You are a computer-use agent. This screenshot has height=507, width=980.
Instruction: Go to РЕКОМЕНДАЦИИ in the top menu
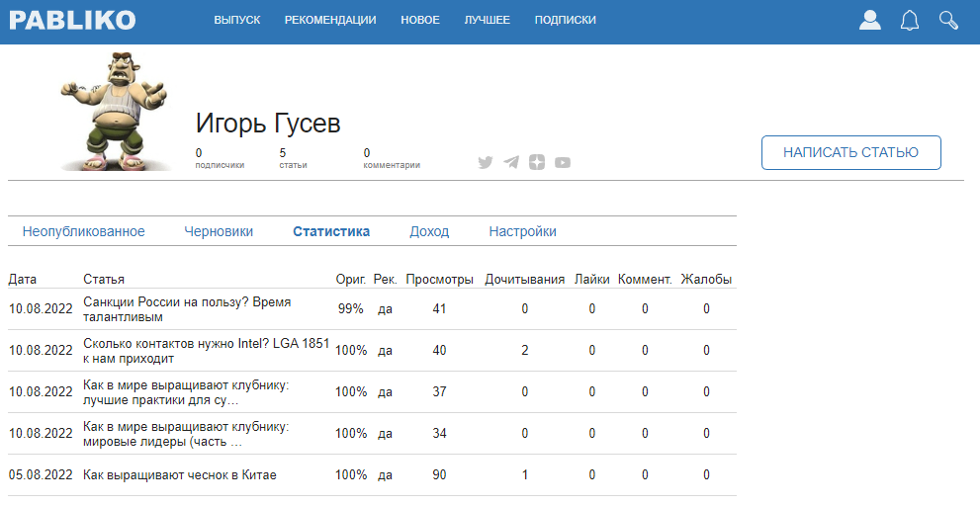pos(330,20)
